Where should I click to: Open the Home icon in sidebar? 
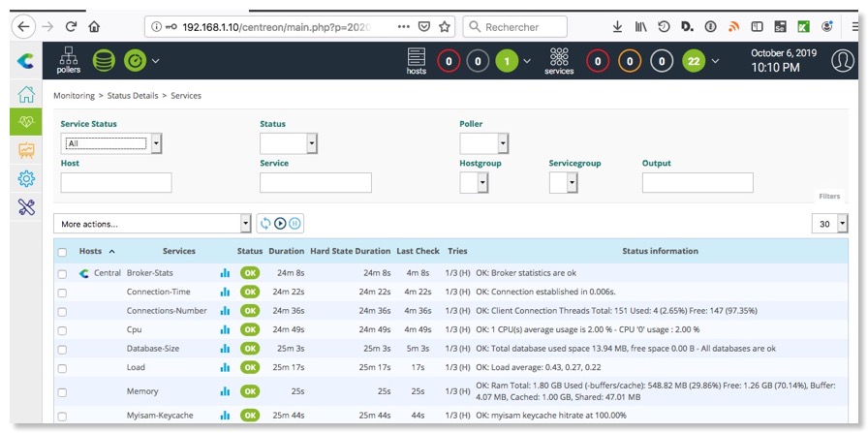26,94
